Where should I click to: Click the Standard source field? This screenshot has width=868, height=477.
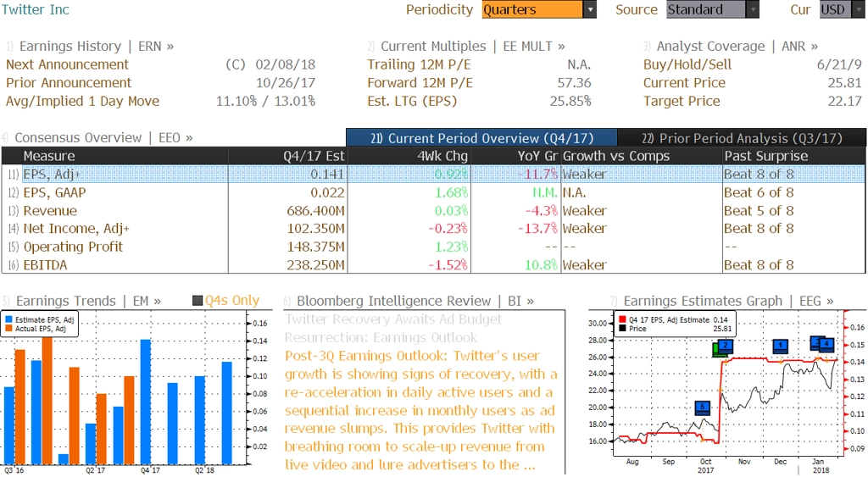706,9
